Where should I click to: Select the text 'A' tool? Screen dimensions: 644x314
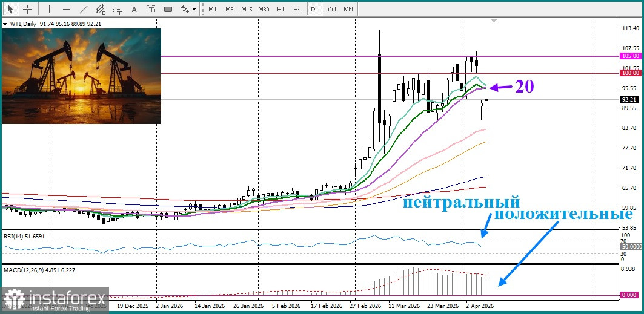[134, 9]
